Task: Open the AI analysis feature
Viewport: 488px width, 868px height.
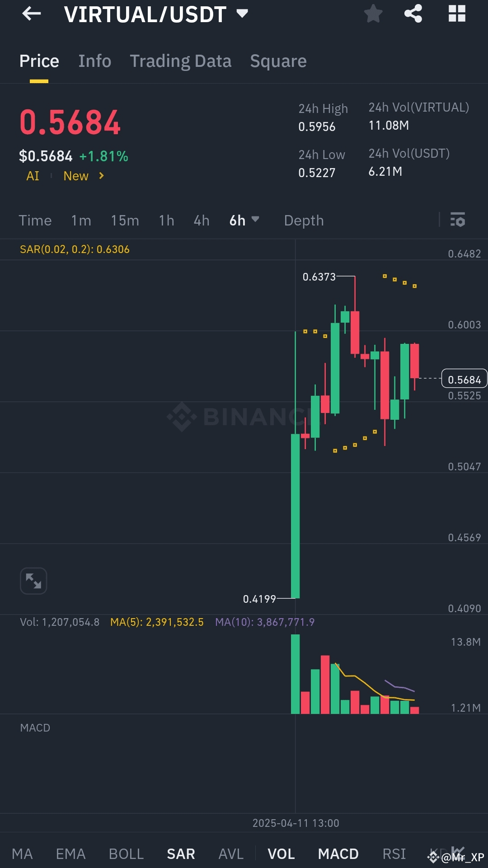Action: click(x=32, y=176)
